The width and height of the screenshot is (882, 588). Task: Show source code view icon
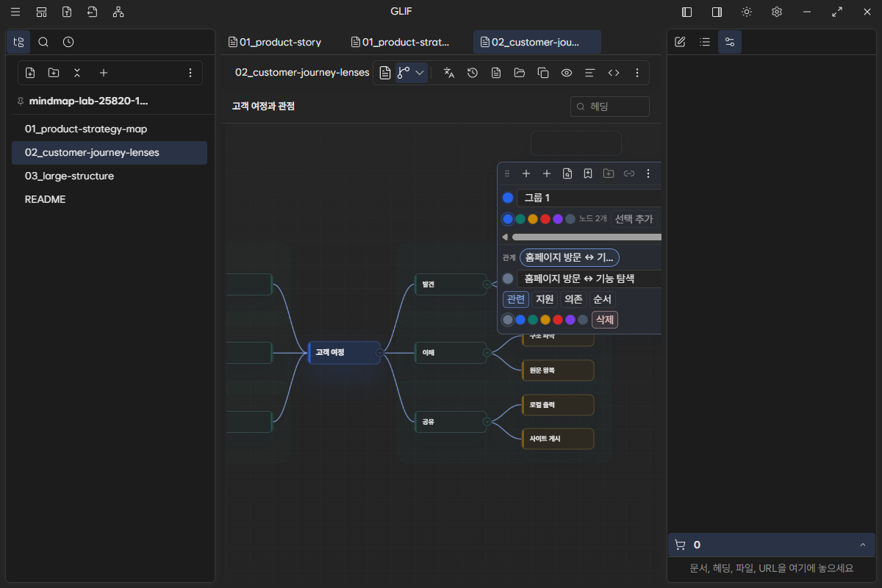[614, 73]
